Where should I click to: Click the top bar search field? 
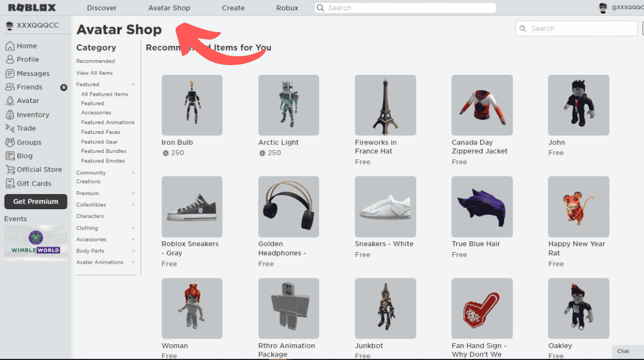click(405, 8)
